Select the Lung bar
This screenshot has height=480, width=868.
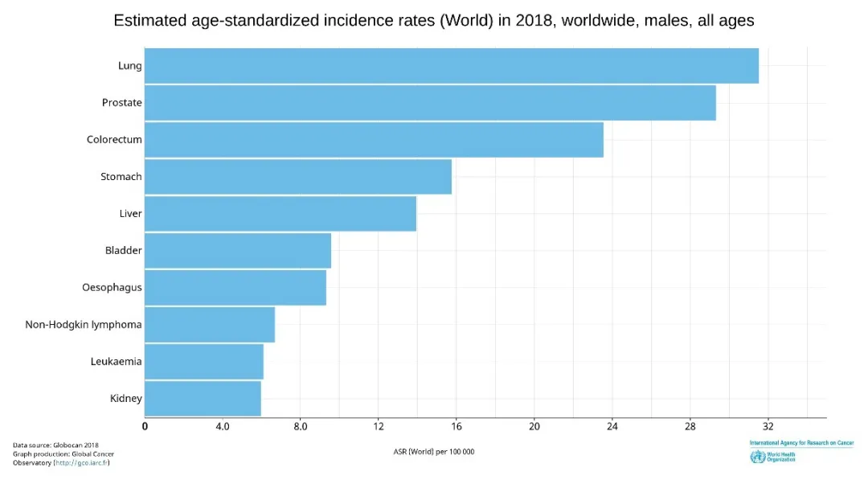pos(452,66)
